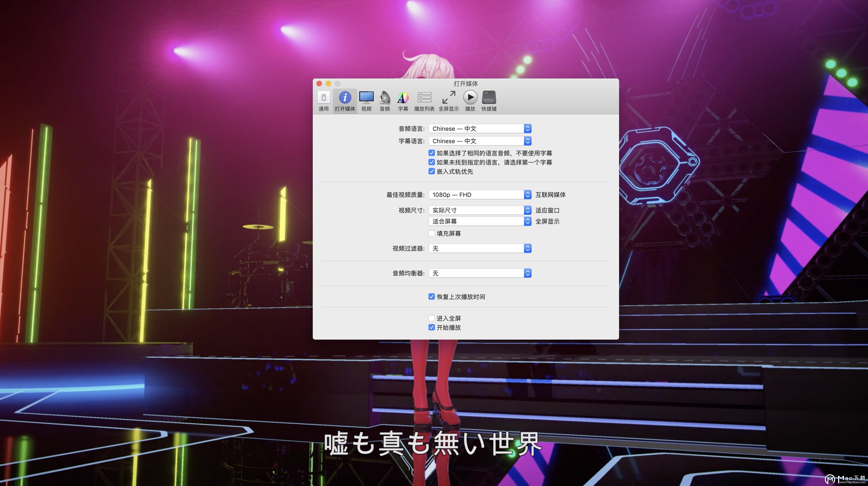The height and width of the screenshot is (486, 868).
Task: Click the yellow minimize window button
Action: (328, 84)
